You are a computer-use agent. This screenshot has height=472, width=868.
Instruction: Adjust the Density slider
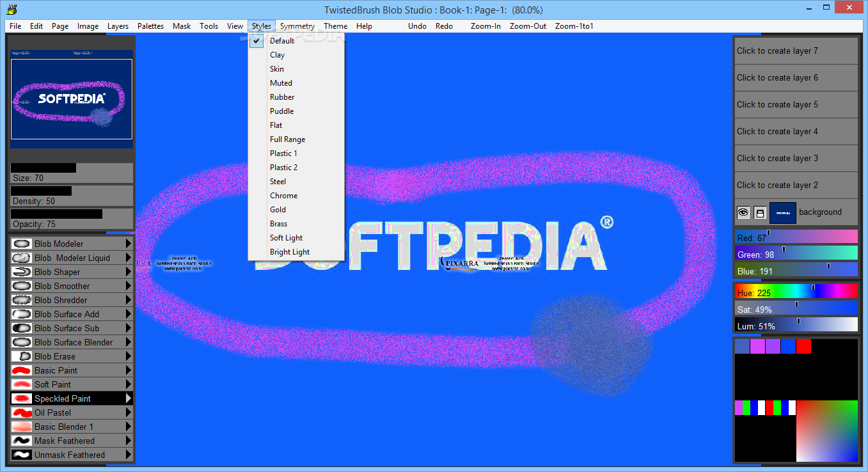click(x=72, y=196)
